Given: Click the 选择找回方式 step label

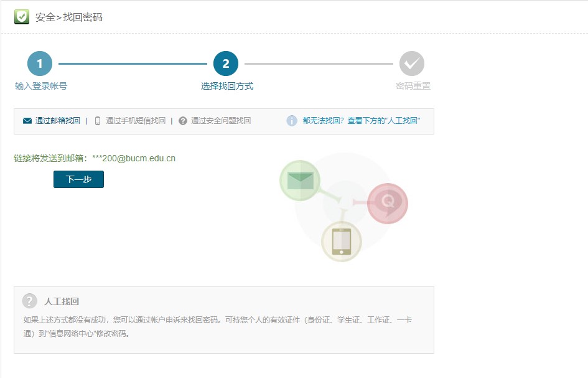Looking at the screenshot, I should click(x=227, y=86).
